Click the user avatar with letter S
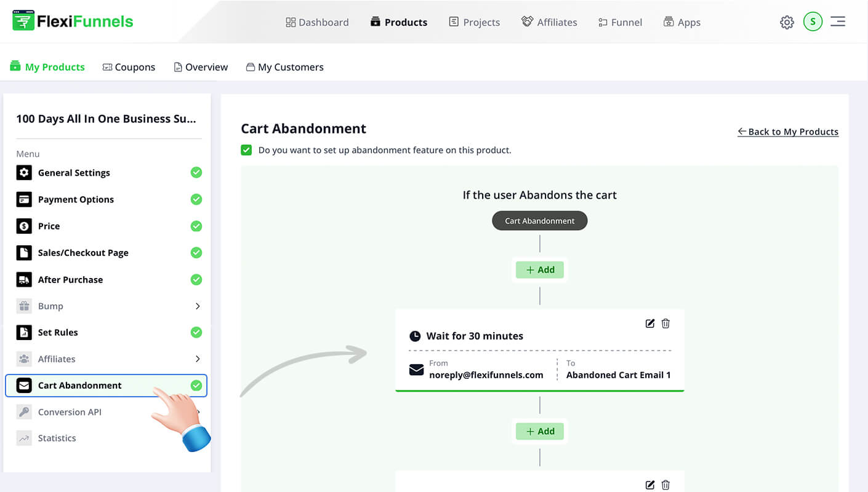The image size is (868, 492). 813,22
